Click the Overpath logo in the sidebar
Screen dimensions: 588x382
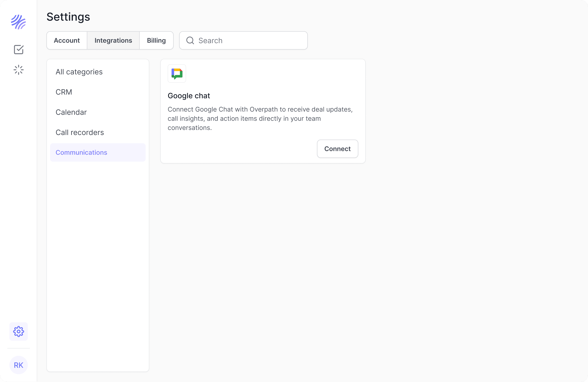[x=19, y=22]
